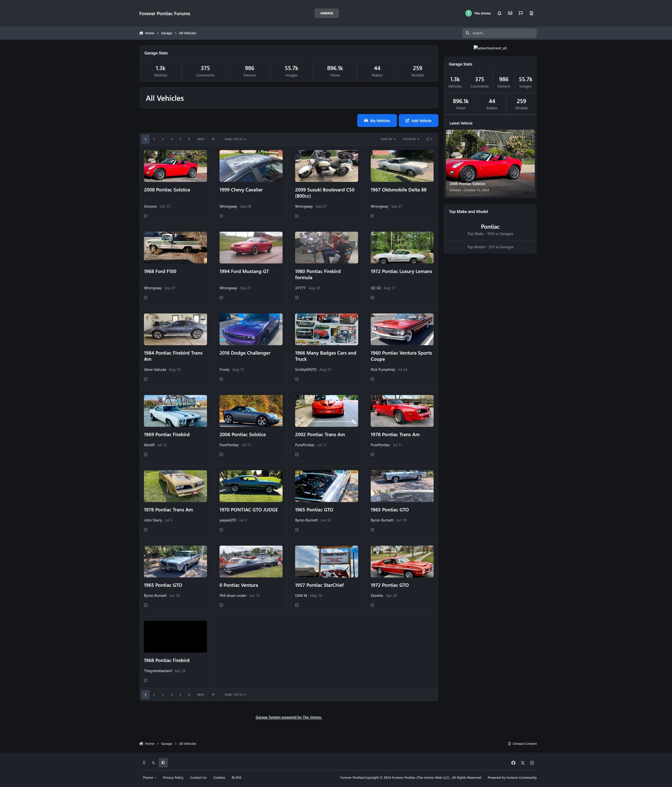Open the 1972 Pontiac GTO title
This screenshot has width=672, height=787.
click(x=390, y=585)
